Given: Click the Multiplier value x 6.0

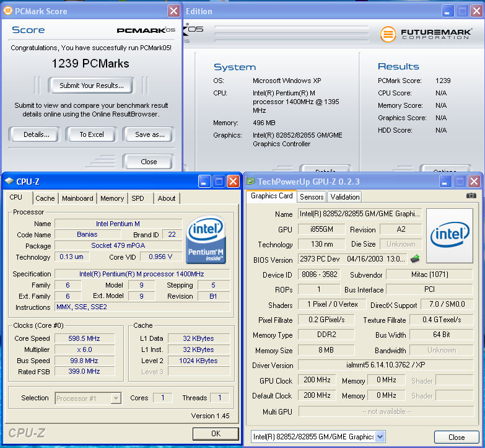Looking at the screenshot, I should click(x=84, y=349).
